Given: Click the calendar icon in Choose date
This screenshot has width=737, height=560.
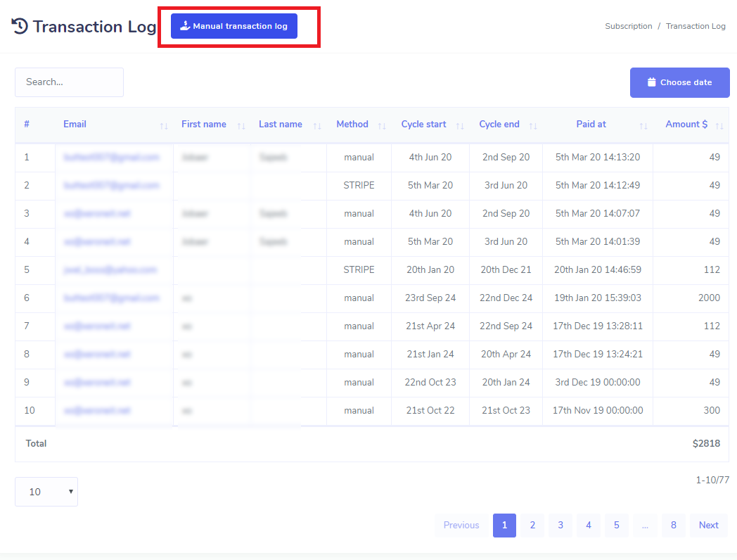Looking at the screenshot, I should pos(651,82).
